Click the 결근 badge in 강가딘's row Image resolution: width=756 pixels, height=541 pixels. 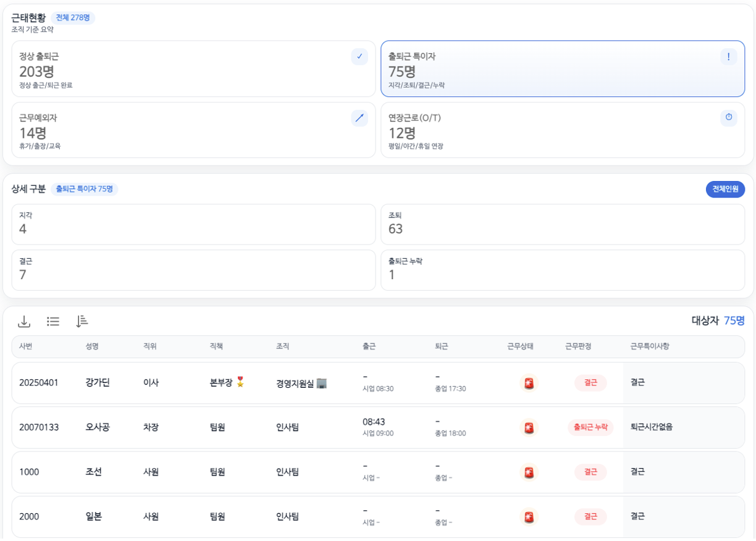pos(590,383)
